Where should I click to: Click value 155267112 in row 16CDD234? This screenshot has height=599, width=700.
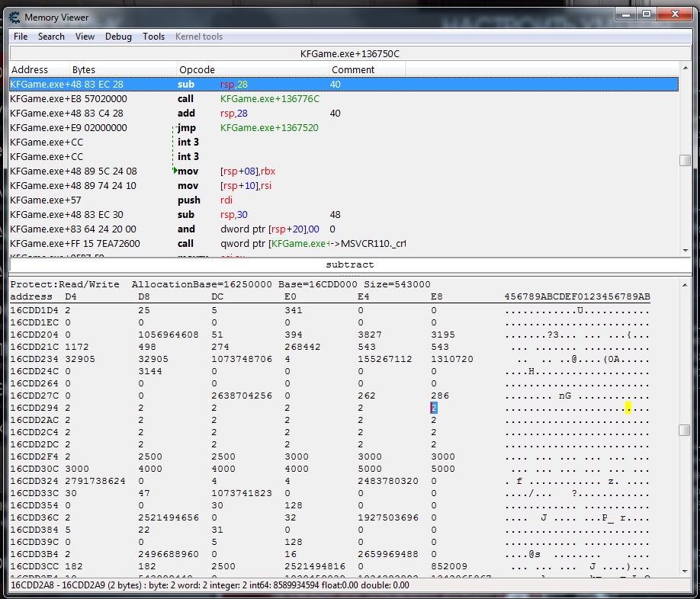pyautogui.click(x=385, y=359)
